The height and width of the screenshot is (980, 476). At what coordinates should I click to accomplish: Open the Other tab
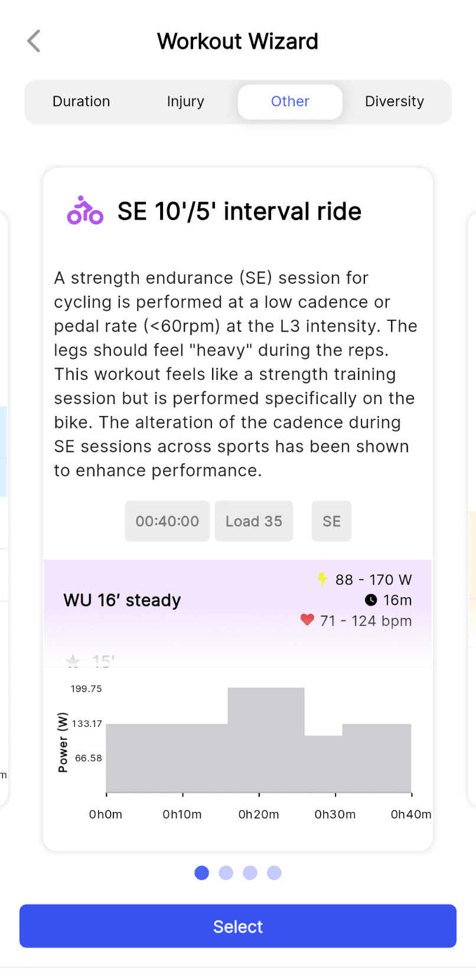(290, 101)
